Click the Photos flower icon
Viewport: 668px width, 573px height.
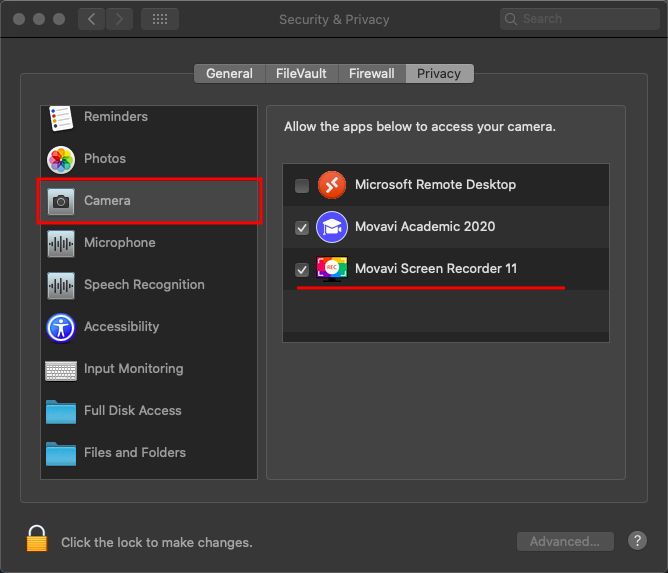61,160
